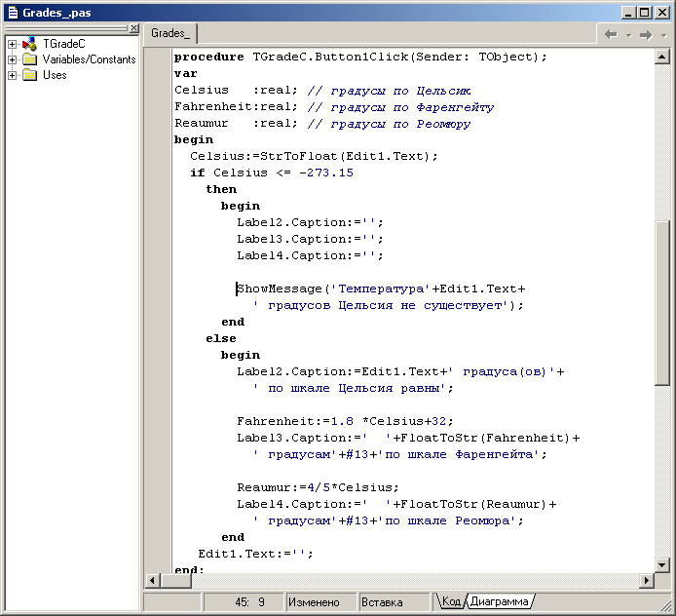The width and height of the screenshot is (676, 616).
Task: Click the vertical scrollbar thumb
Action: pyautogui.click(x=661, y=303)
